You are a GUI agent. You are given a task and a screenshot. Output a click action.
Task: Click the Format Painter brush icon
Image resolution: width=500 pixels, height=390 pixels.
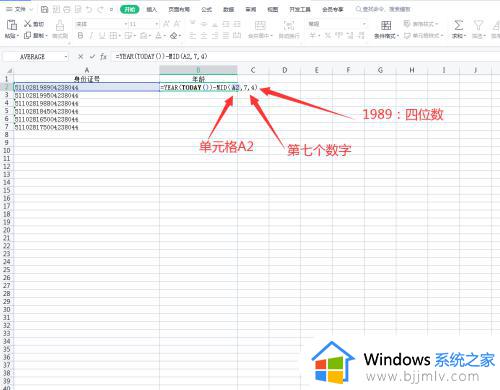(60, 25)
